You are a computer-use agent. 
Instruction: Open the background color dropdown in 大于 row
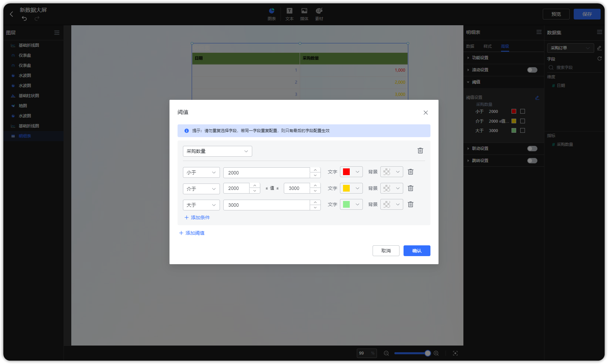pyautogui.click(x=392, y=204)
